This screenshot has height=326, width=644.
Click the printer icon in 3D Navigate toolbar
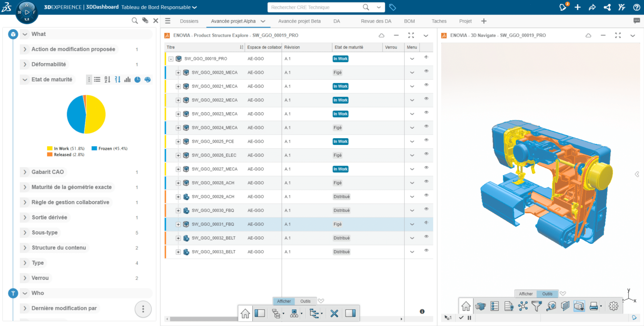pyautogui.click(x=594, y=306)
